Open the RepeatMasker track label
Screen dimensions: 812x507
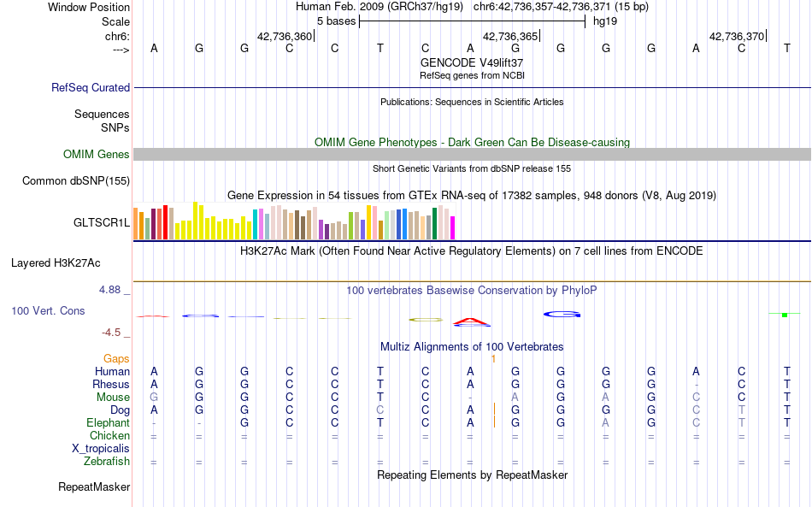[94, 486]
